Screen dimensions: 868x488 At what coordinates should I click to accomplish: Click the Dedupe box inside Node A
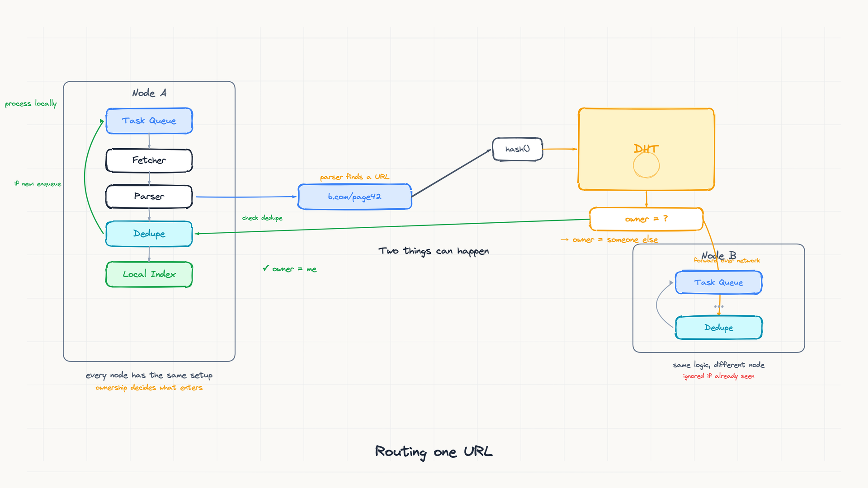pyautogui.click(x=149, y=234)
